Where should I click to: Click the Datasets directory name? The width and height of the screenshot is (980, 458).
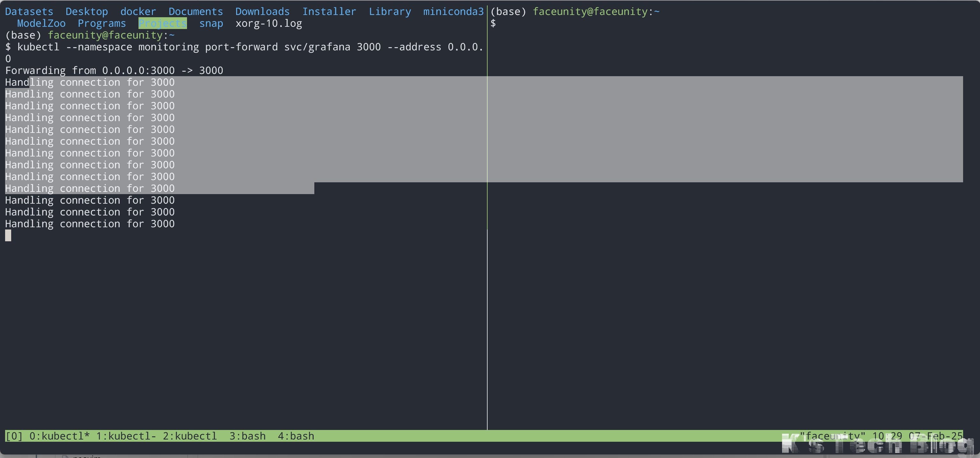pos(29,11)
